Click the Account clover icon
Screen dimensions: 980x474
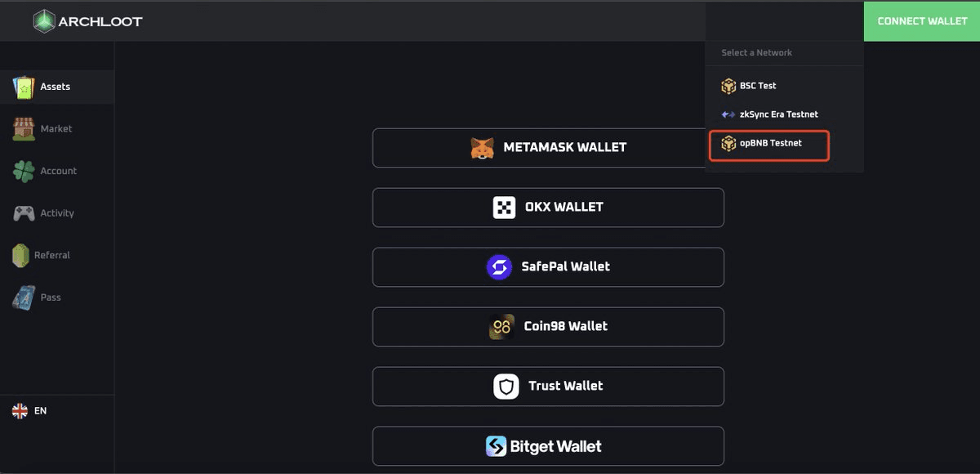point(22,171)
